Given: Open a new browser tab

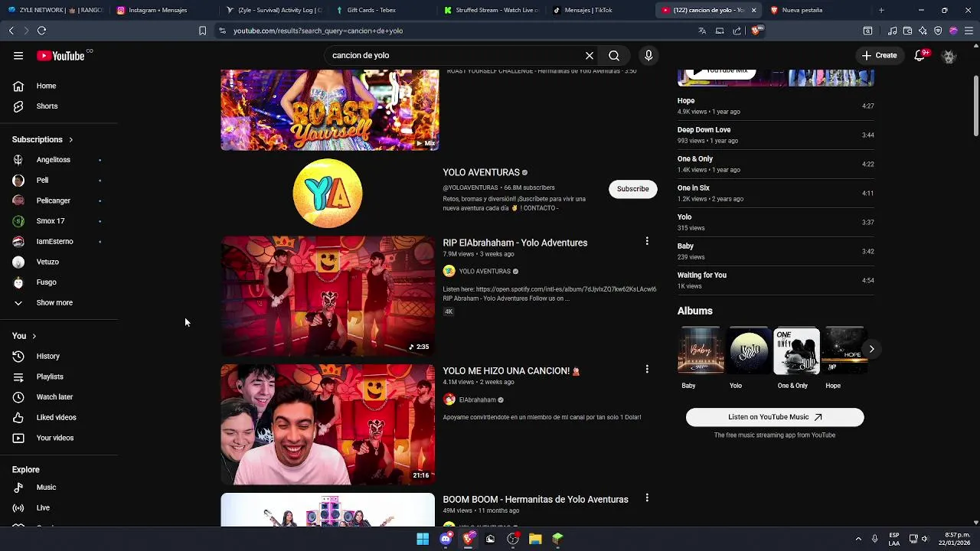Looking at the screenshot, I should tap(881, 10).
